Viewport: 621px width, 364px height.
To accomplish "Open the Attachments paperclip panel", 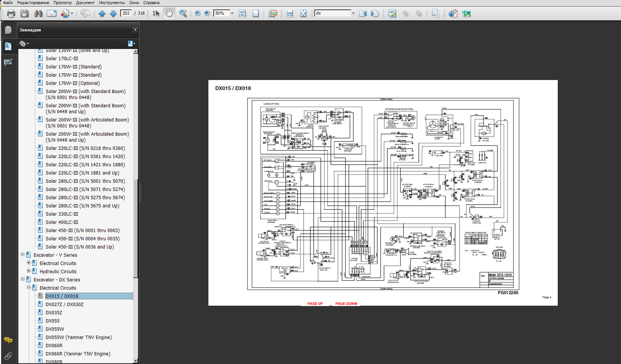I will pos(8,356).
